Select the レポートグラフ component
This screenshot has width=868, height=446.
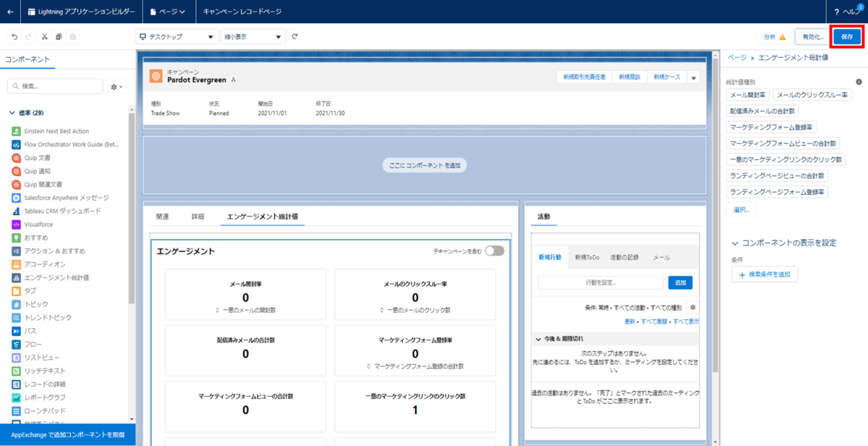(38, 397)
